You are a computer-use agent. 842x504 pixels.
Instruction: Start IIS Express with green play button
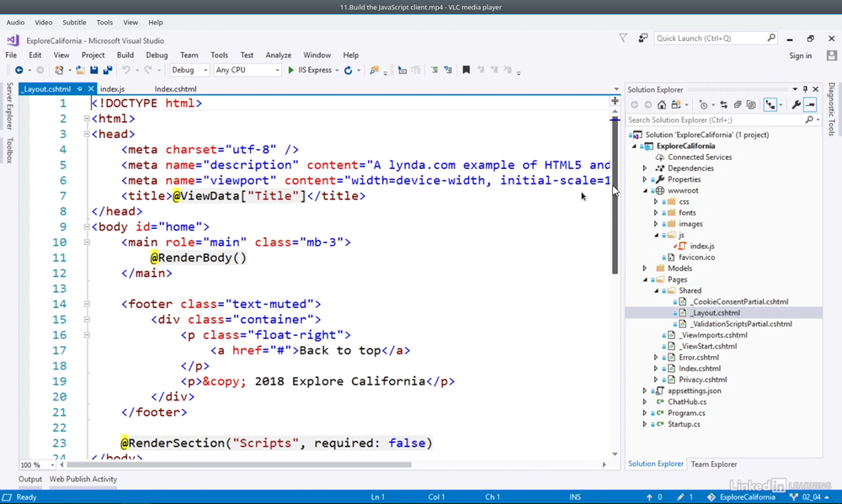[x=290, y=70]
